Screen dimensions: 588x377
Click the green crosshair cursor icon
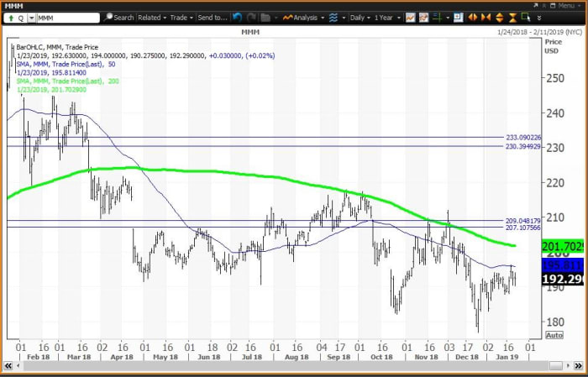437,17
